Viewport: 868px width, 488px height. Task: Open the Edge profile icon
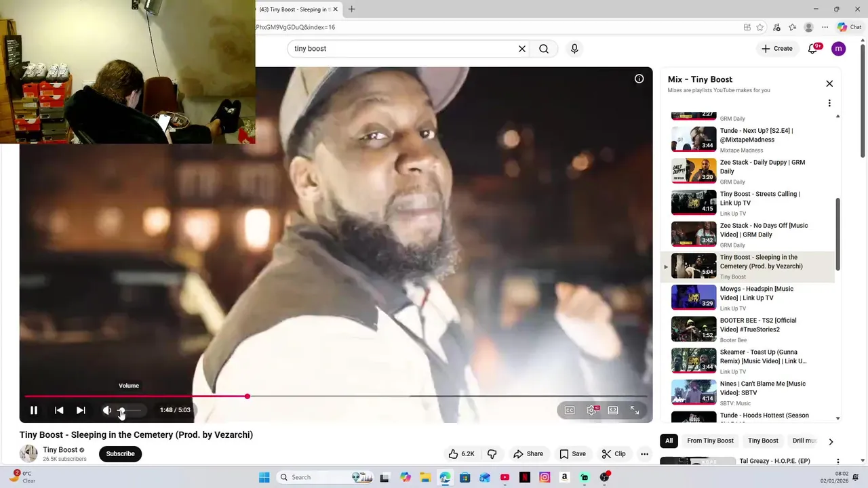pos(808,27)
